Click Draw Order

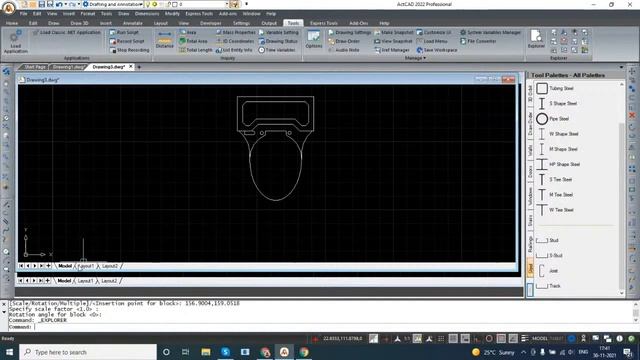(x=344, y=41)
